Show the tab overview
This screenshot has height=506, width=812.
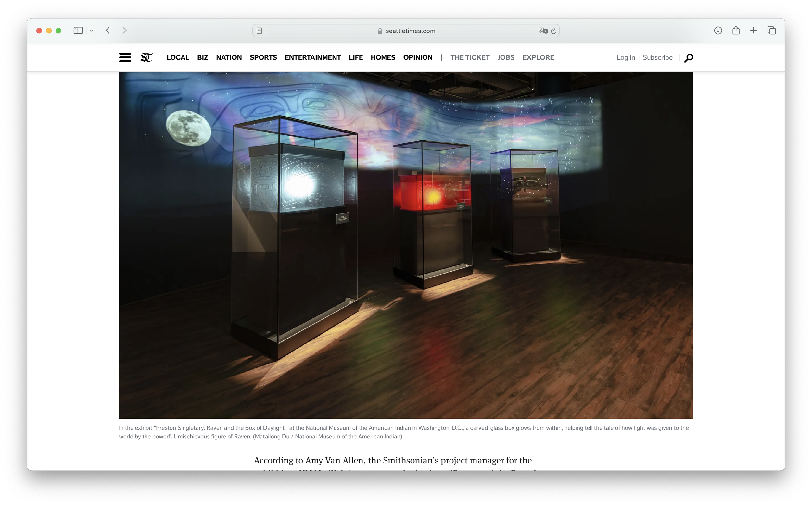pos(771,31)
